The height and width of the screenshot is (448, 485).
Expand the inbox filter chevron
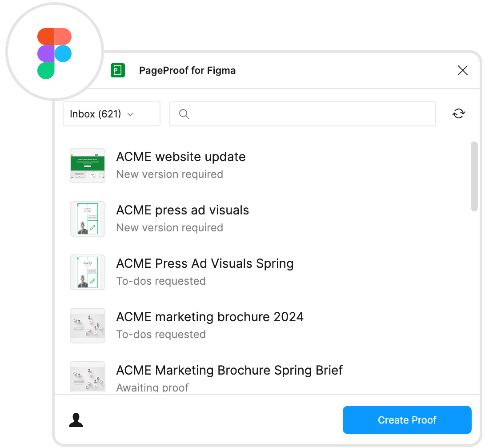click(131, 114)
